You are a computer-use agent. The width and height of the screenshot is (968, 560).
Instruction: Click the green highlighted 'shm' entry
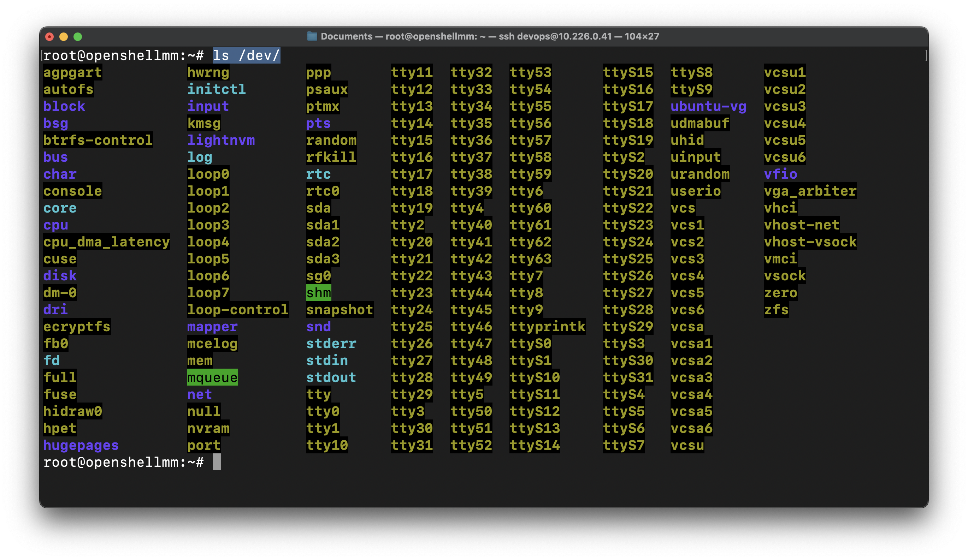tap(318, 293)
